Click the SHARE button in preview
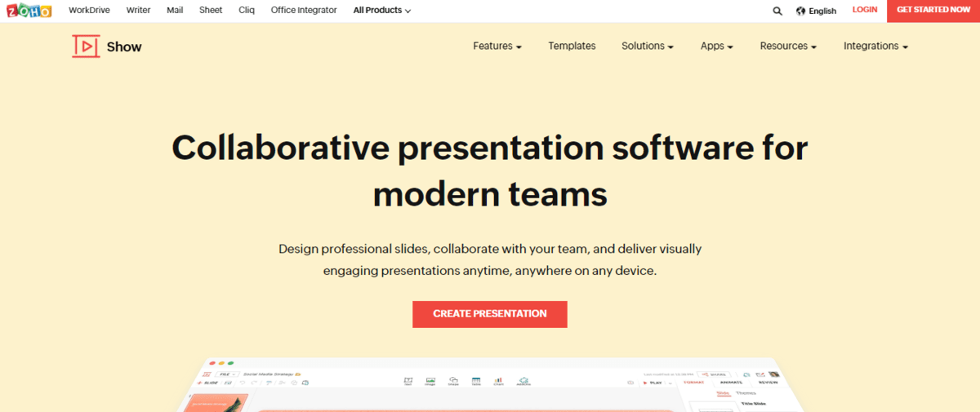The width and height of the screenshot is (980, 412). tap(715, 374)
